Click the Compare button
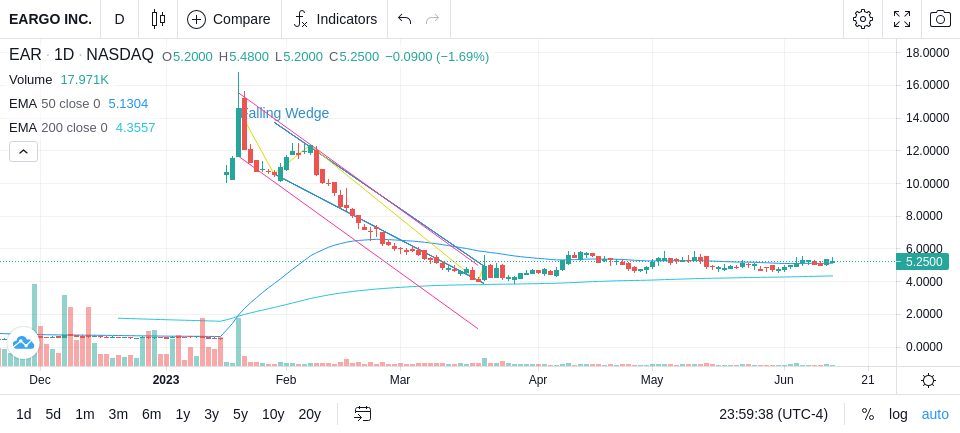 (229, 19)
